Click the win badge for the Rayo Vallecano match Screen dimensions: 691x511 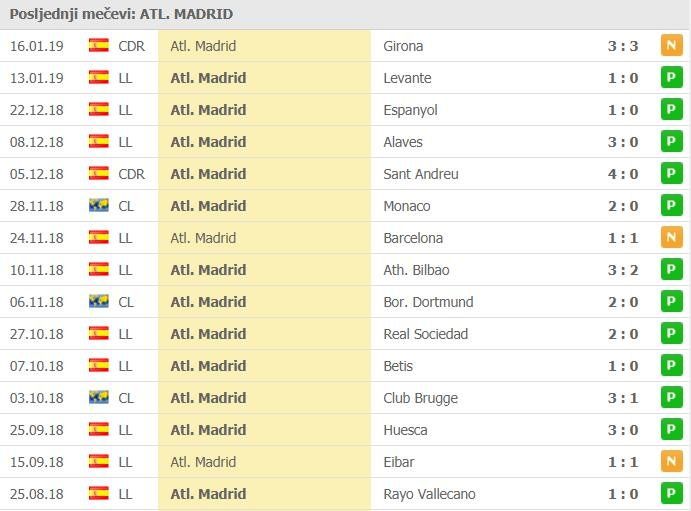[671, 494]
